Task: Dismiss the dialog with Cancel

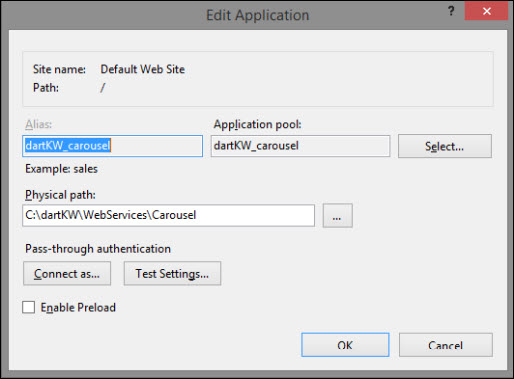Action: 446,345
